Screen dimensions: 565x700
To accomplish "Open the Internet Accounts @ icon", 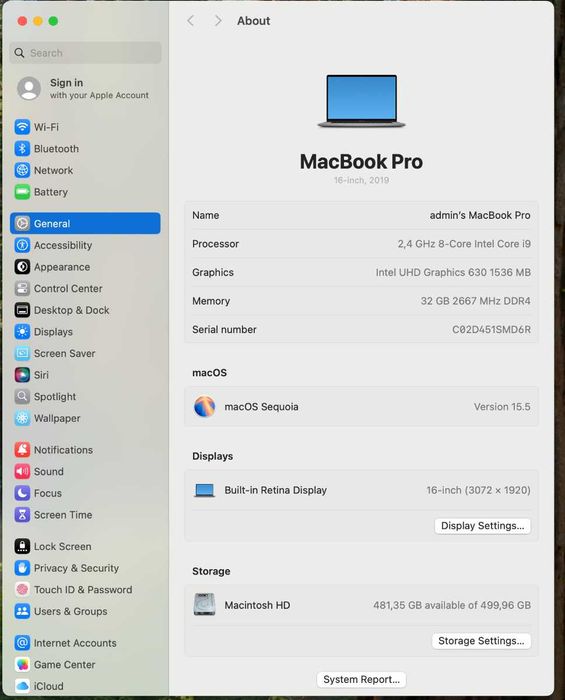I will click(22, 643).
